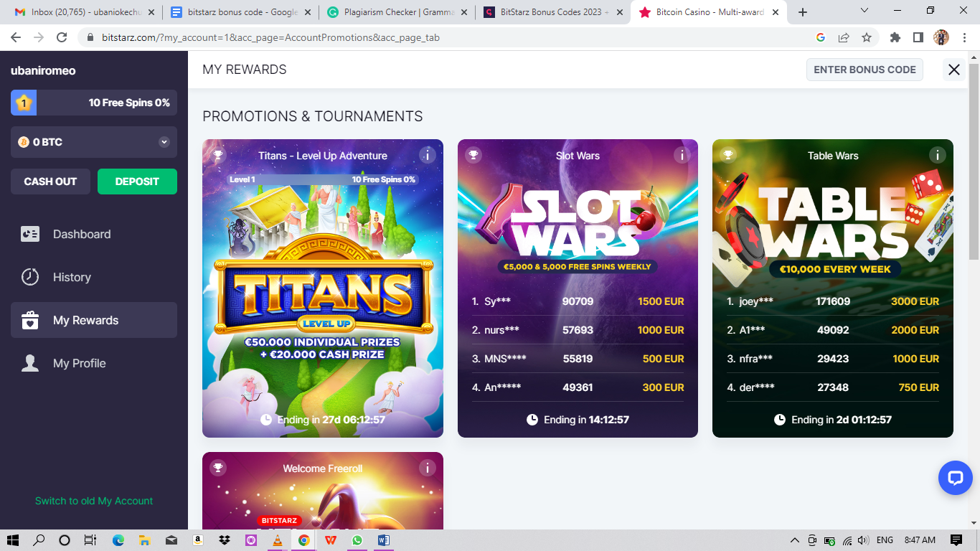The height and width of the screenshot is (551, 980).
Task: Show hidden system tray icons
Action: pyautogui.click(x=794, y=540)
